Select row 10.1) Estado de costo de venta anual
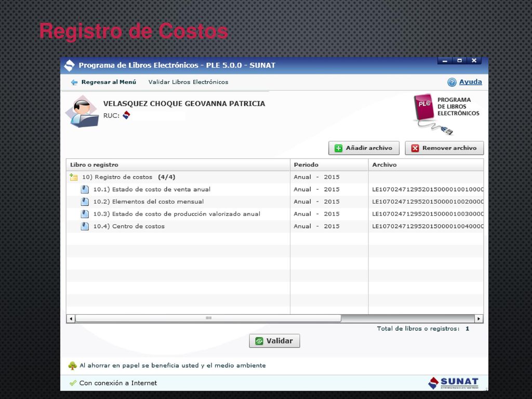 point(275,189)
